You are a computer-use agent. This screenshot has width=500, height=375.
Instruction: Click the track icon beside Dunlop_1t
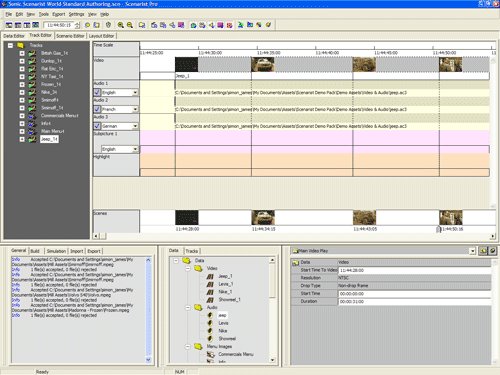click(32, 61)
